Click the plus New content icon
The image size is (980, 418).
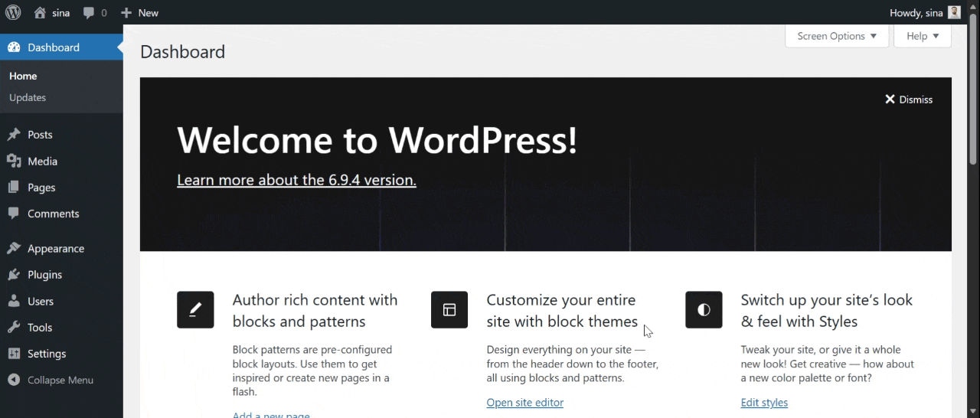126,13
